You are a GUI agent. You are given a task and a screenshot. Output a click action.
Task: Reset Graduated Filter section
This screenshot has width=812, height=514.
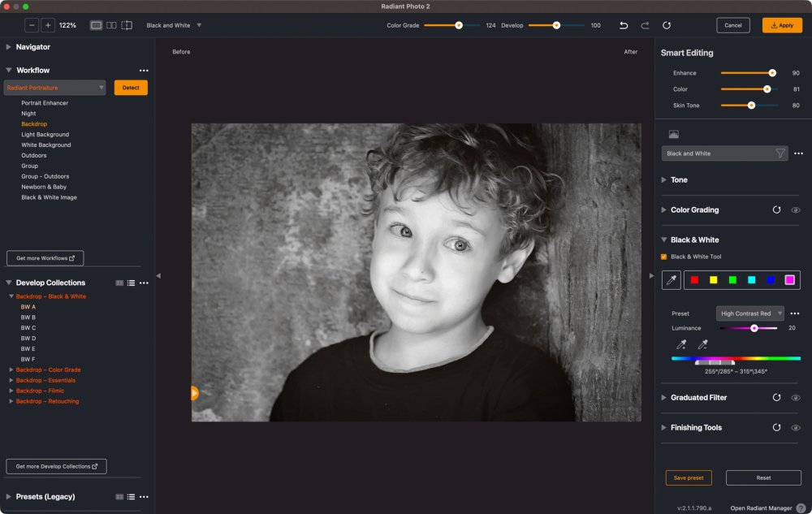pos(776,398)
